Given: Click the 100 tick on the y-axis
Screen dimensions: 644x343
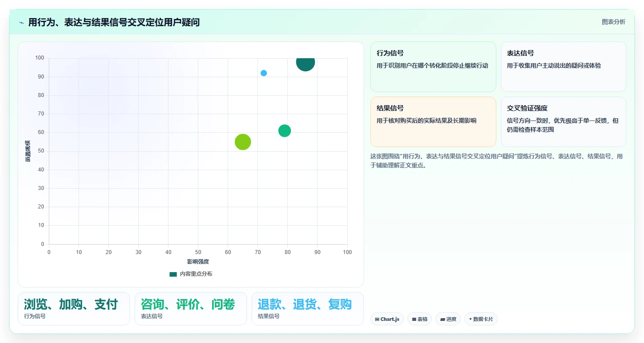Looking at the screenshot, I should [40, 58].
